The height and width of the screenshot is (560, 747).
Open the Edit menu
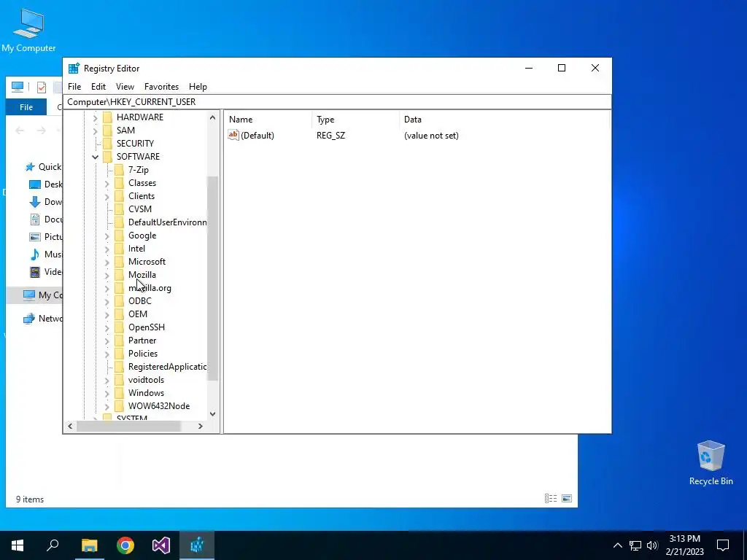98,87
